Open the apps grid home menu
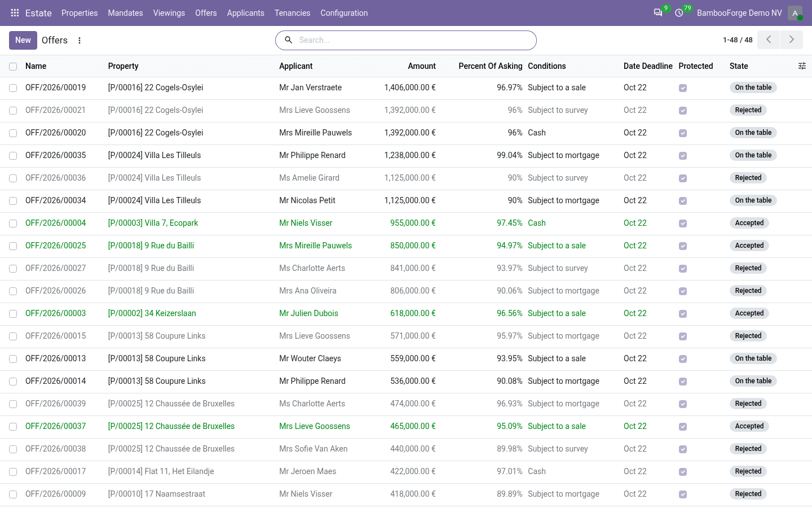The image size is (812, 508). pyautogui.click(x=15, y=12)
